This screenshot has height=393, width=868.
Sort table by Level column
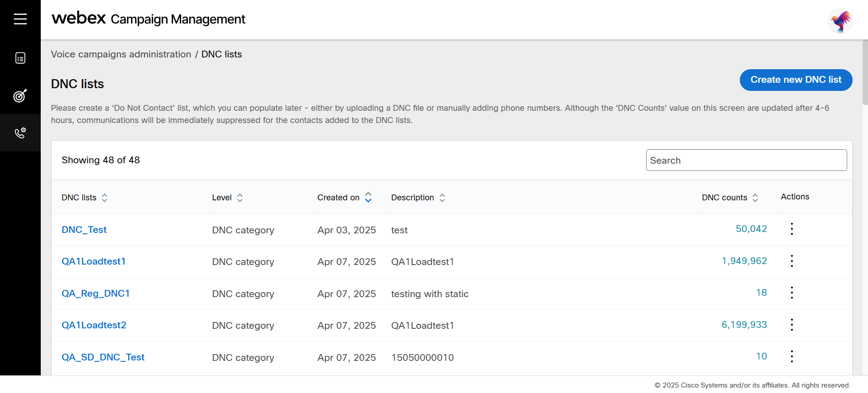tap(240, 198)
